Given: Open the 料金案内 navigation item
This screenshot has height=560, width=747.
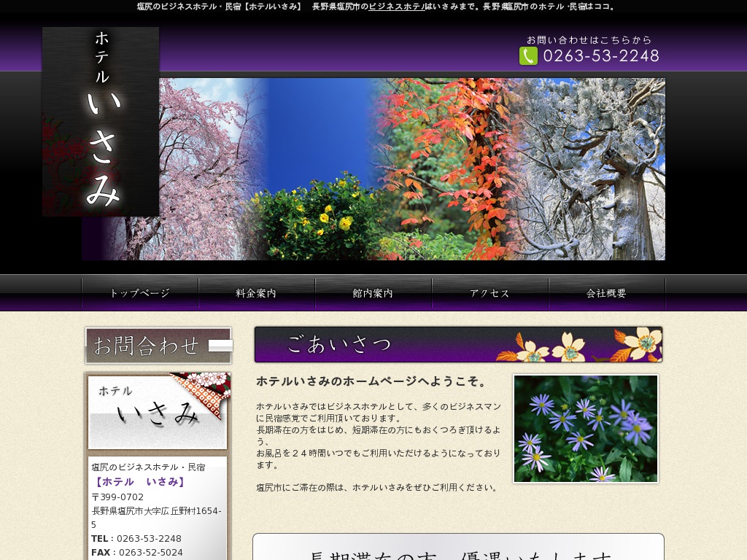Looking at the screenshot, I should [257, 293].
